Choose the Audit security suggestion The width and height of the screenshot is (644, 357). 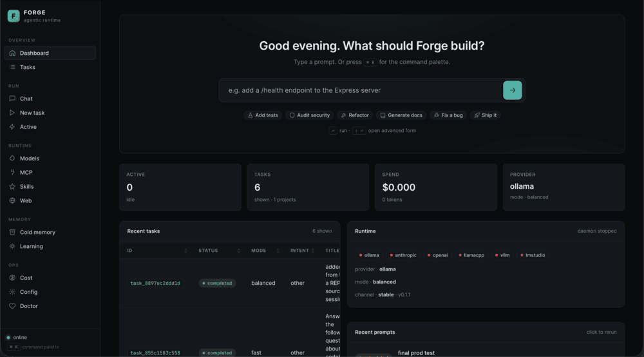point(310,115)
